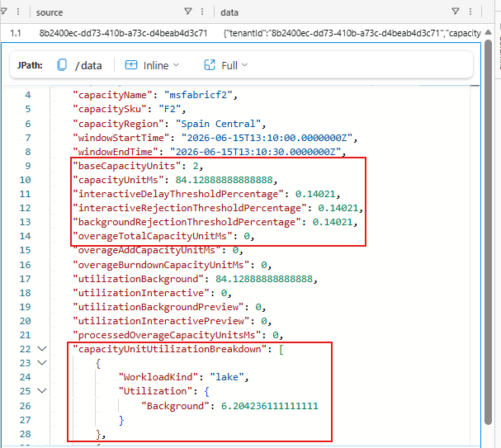Viewport: 501px width, 448px height.
Task: Click the windowStartTime value
Action: coord(269,138)
